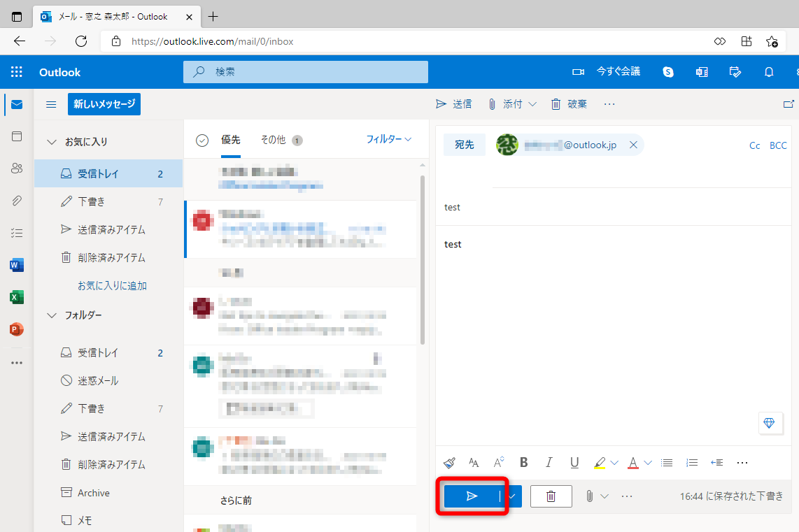Select the Format Painter in the compose toolbar
Viewport: 799px width, 532px height.
[x=448, y=462]
